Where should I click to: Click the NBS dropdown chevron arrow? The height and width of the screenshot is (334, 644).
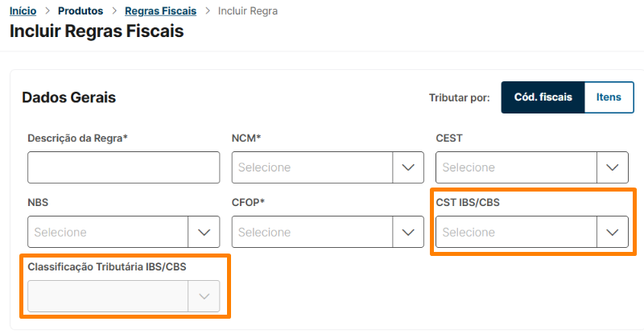(204, 232)
